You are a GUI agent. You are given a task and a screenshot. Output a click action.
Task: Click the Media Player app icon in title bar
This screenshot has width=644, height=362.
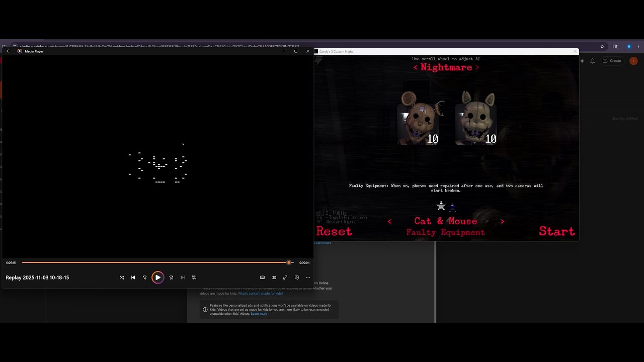point(20,51)
